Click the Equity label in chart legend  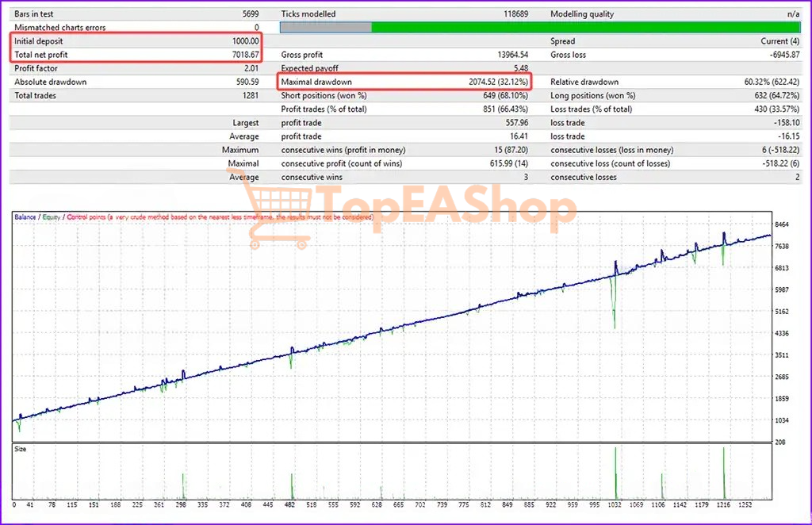[52, 217]
